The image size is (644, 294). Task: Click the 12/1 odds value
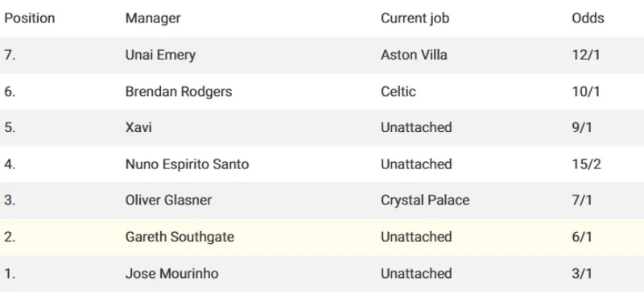586,55
